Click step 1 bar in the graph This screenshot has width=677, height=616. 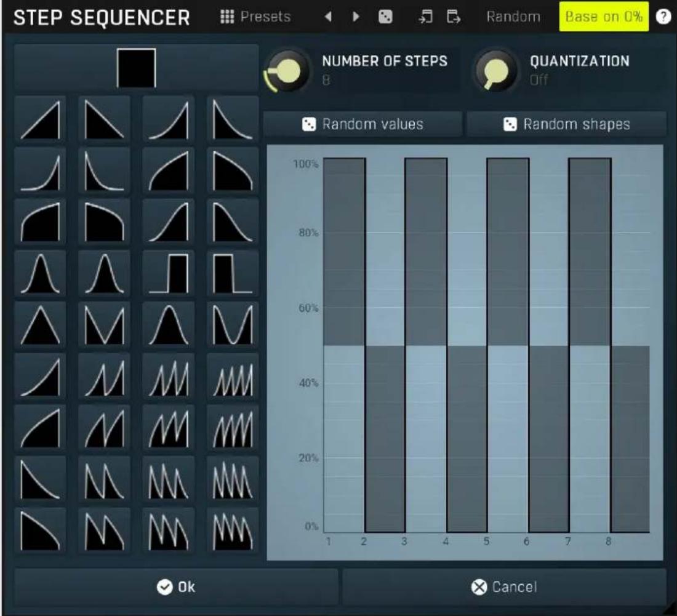coord(345,252)
